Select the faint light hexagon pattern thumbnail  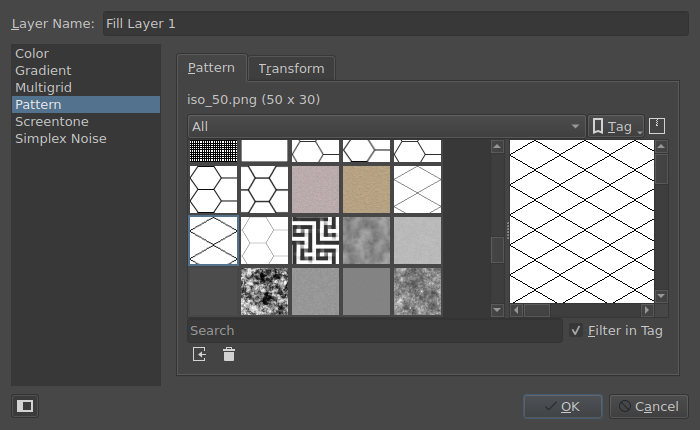[264, 240]
